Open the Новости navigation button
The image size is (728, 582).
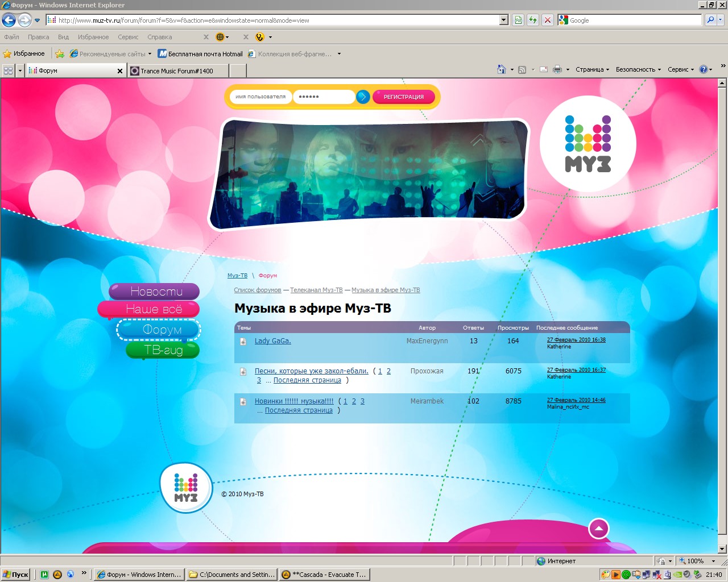pyautogui.click(x=154, y=291)
